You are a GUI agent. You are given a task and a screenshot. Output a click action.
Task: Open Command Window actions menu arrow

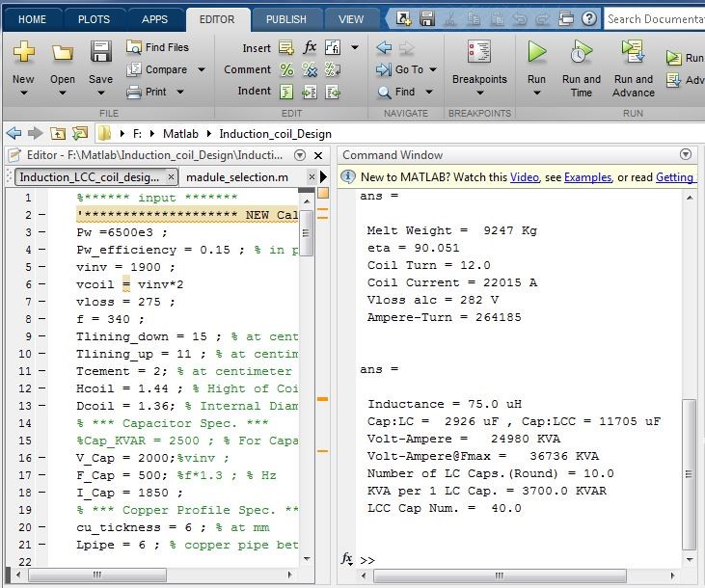[685, 154]
